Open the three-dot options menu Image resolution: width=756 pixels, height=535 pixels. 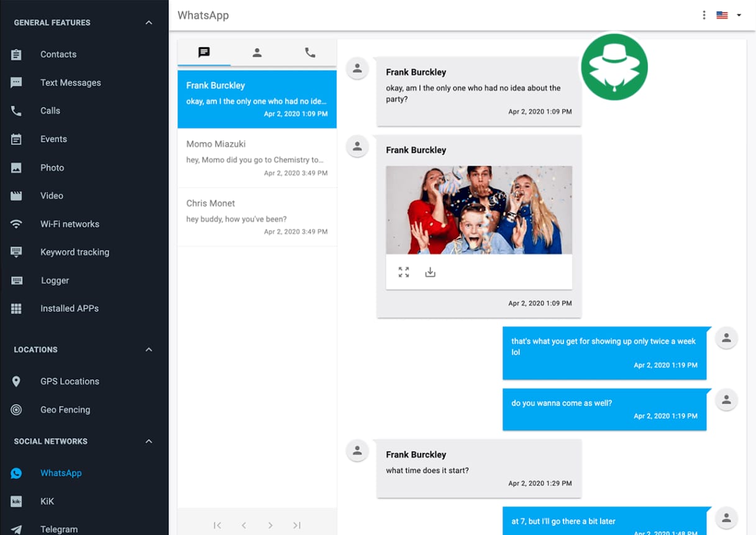click(705, 14)
